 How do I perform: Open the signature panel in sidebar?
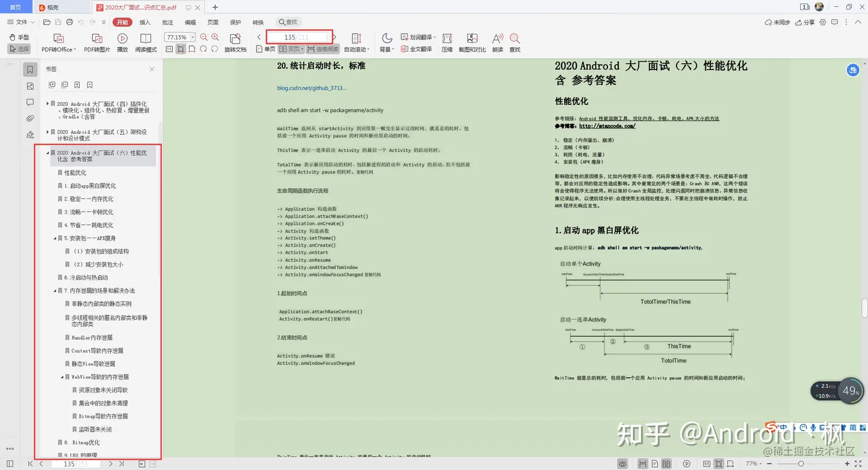pyautogui.click(x=30, y=135)
